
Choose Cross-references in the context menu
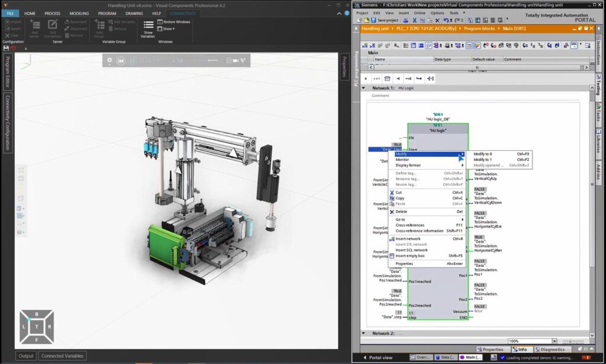[410, 226]
